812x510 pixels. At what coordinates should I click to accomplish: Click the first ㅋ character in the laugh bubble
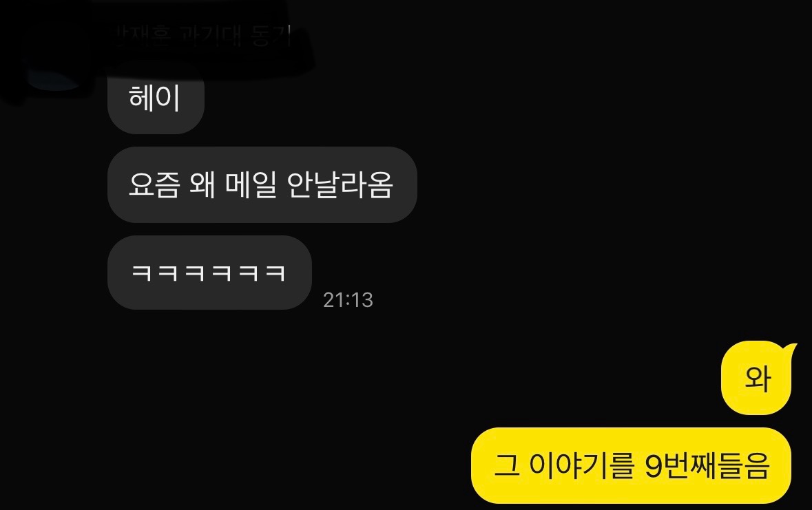tap(141, 273)
